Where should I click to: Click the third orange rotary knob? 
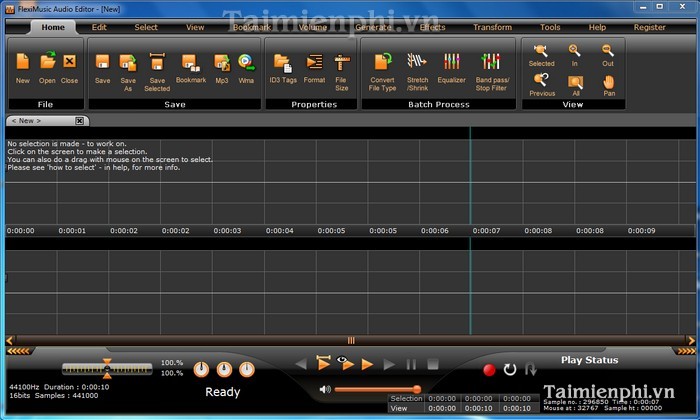[247, 370]
